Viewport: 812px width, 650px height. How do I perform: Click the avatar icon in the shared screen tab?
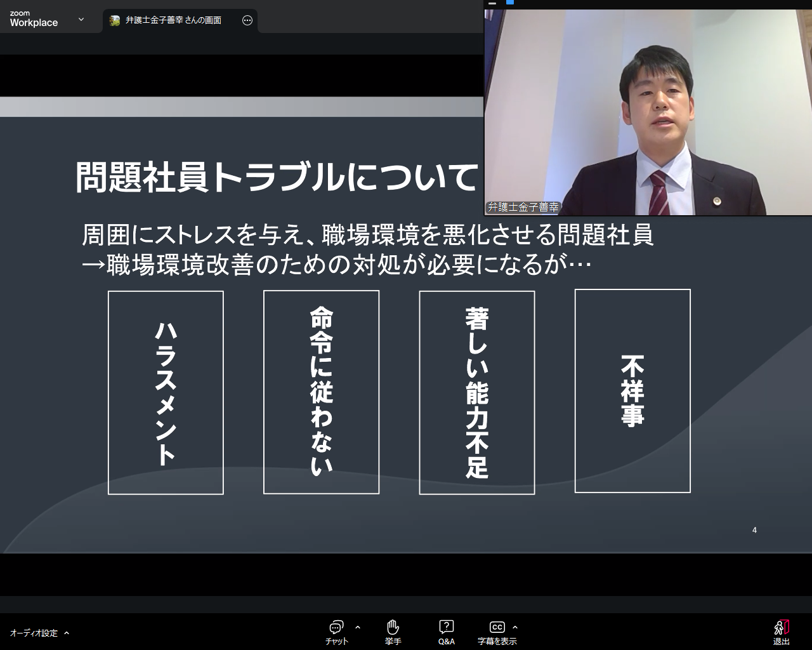[x=114, y=20]
